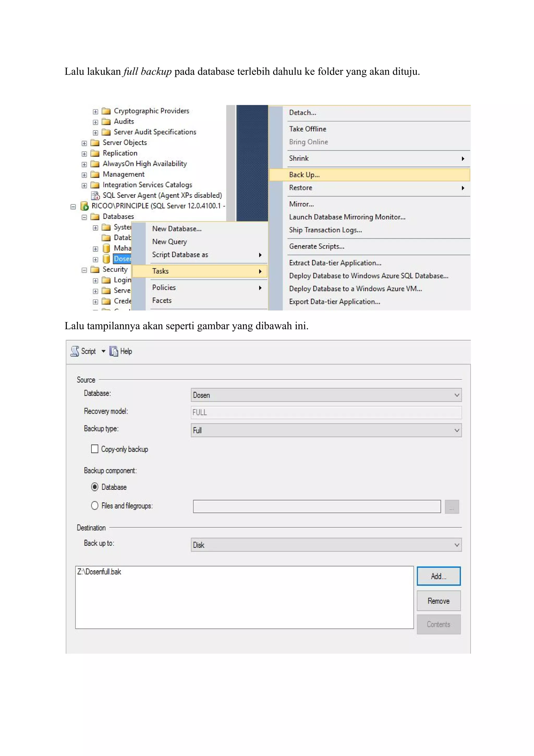Click the Databases folder icon

tap(95, 216)
